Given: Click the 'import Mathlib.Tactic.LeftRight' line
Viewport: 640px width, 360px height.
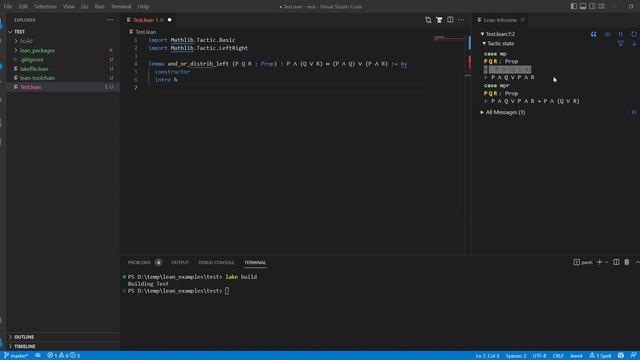Looking at the screenshot, I should tap(198, 48).
